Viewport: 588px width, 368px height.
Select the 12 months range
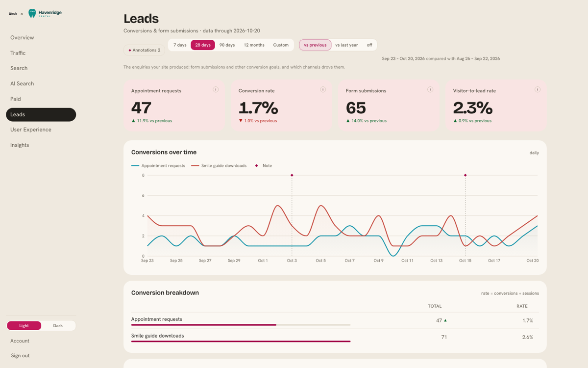pyautogui.click(x=254, y=45)
